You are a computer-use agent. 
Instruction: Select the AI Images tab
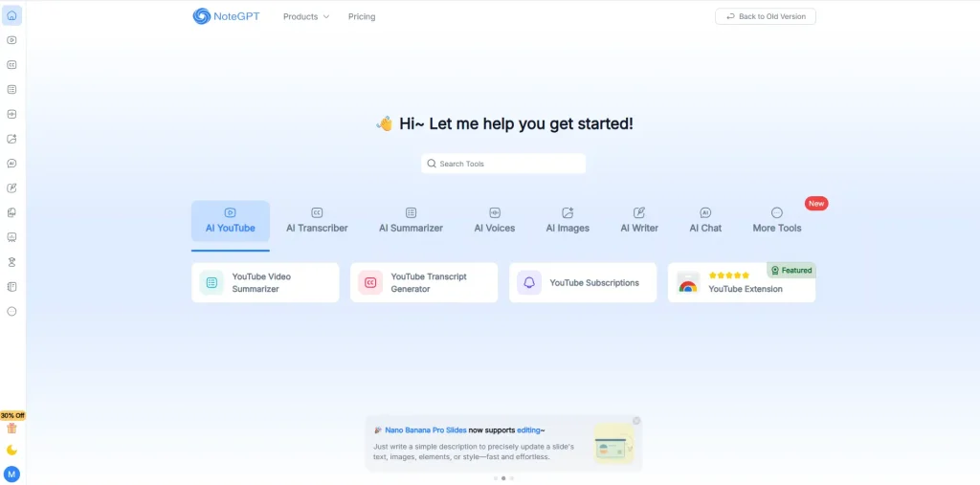click(568, 220)
